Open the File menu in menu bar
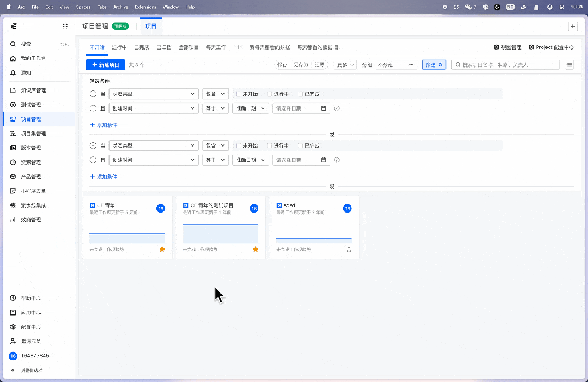 [35, 7]
